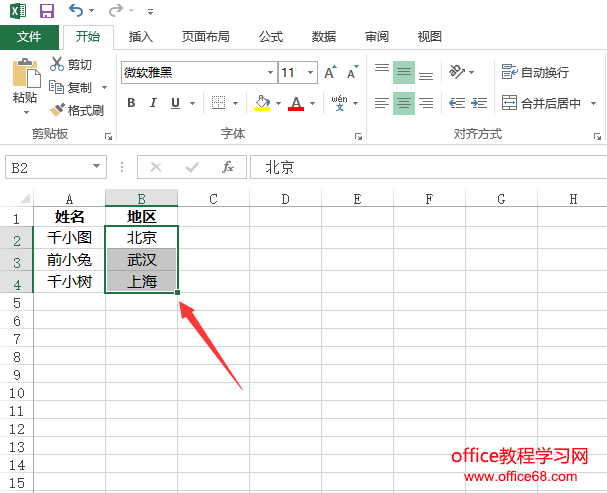Decrease font size with small A icon
Viewport: 607px width, 493px height.
(353, 72)
